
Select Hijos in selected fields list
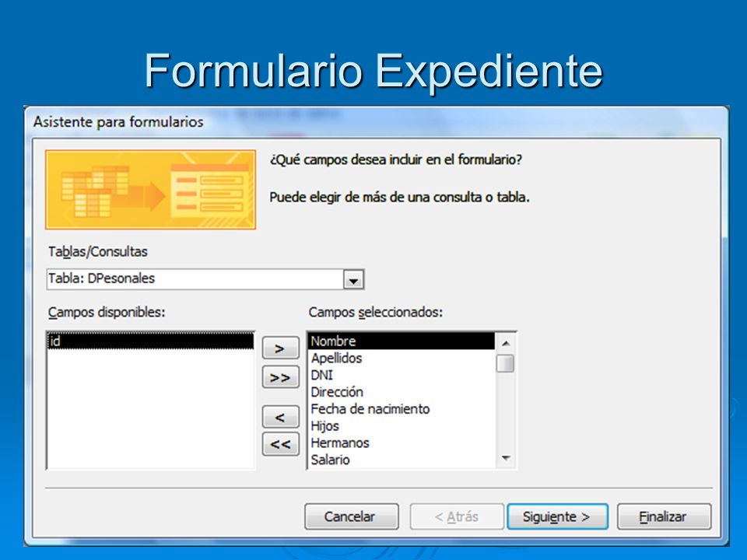402,425
